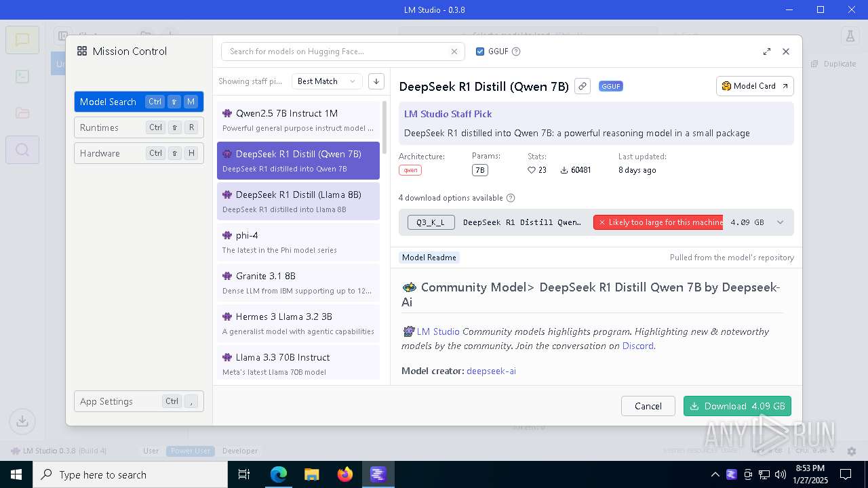
Task: Click Windows Start button
Action: tap(16, 474)
